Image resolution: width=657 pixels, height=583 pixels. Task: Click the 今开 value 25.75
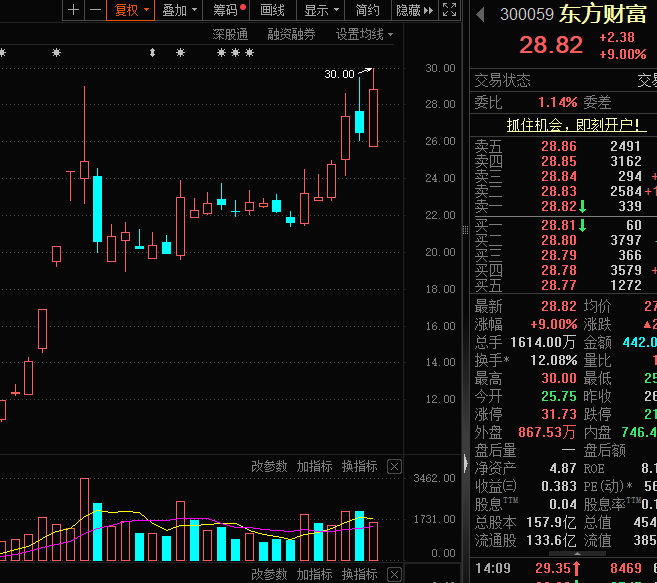coord(559,396)
